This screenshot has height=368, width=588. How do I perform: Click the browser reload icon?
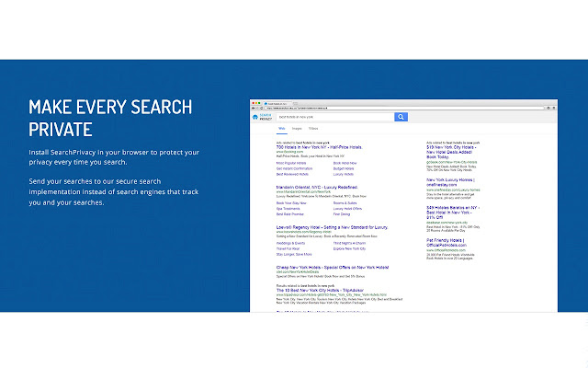261,109
